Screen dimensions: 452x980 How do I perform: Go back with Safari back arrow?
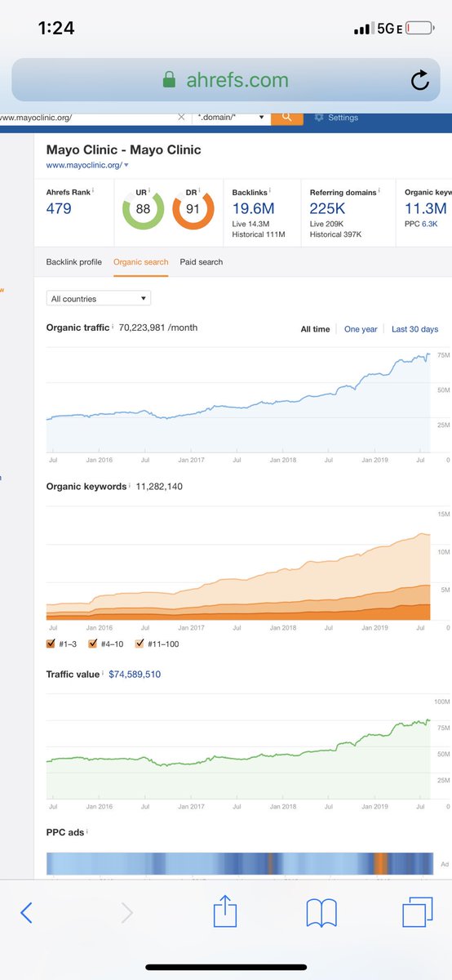[x=26, y=912]
